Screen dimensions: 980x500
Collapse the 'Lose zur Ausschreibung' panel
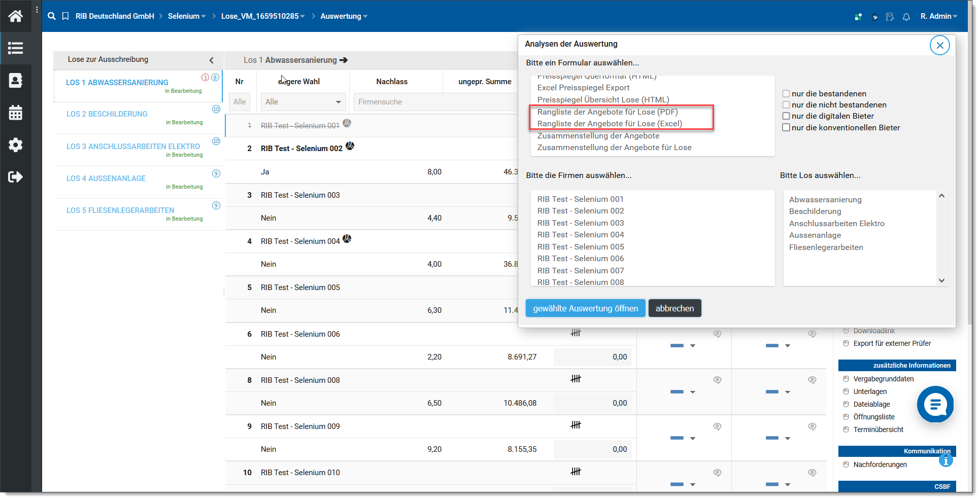click(x=212, y=60)
